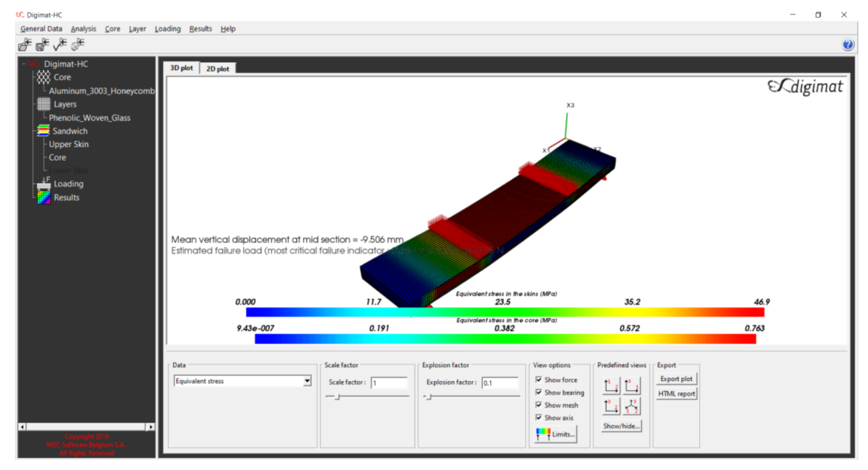
Task: Uncheck the Show force checkbox
Action: [539, 380]
